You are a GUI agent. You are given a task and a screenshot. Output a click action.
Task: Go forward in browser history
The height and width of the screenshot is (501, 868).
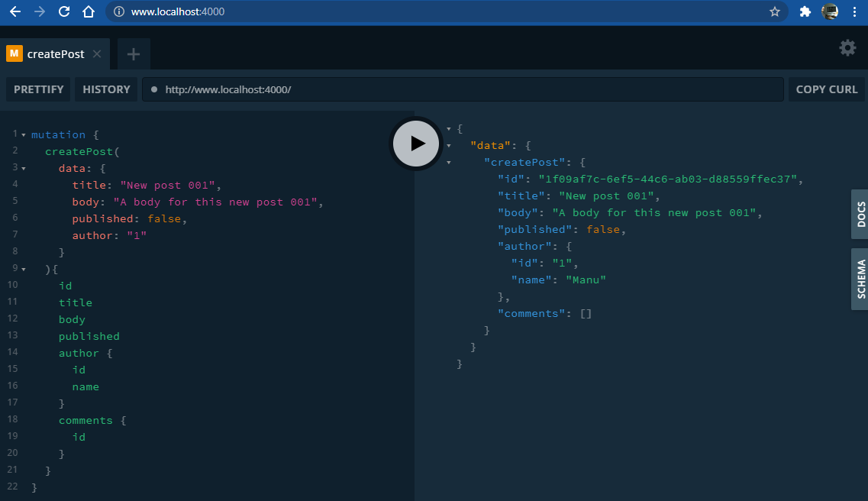point(39,11)
